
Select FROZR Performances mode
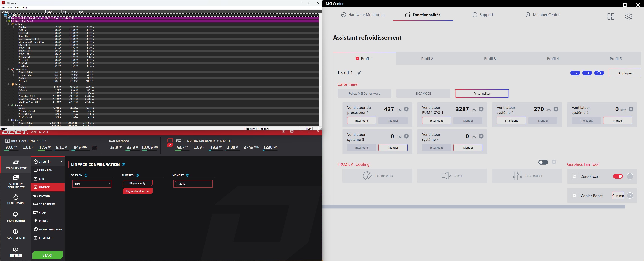click(377, 176)
